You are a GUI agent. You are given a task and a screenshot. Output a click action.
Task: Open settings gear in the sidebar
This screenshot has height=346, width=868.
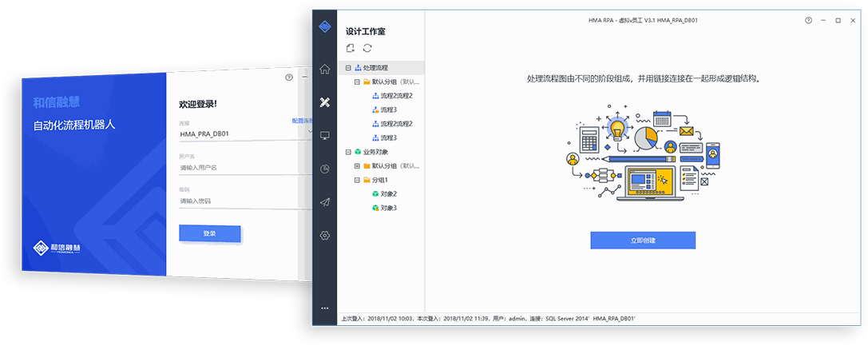[x=325, y=235]
